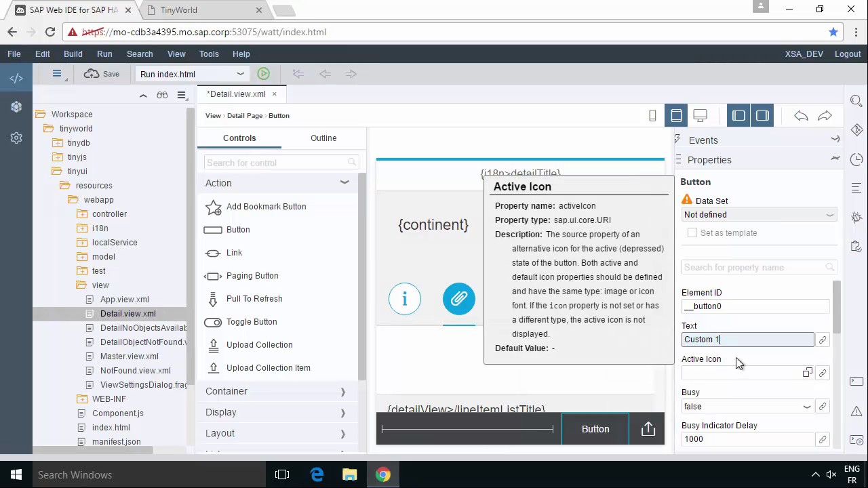Open File Explorer from Windows taskbar

[x=350, y=475]
